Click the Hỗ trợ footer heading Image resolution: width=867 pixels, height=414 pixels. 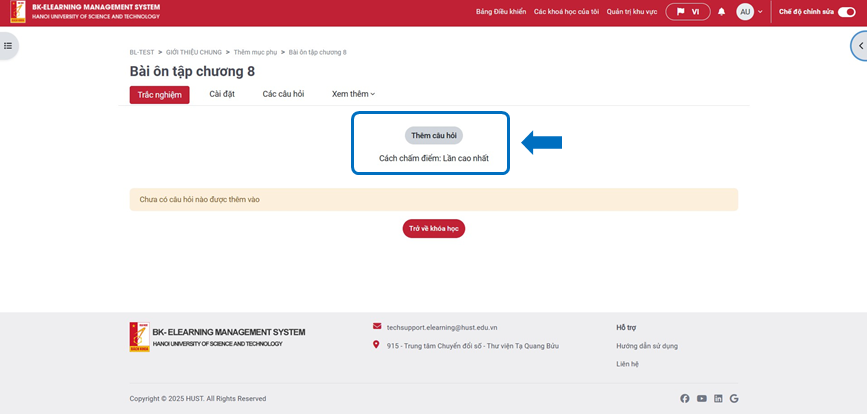[626, 327]
